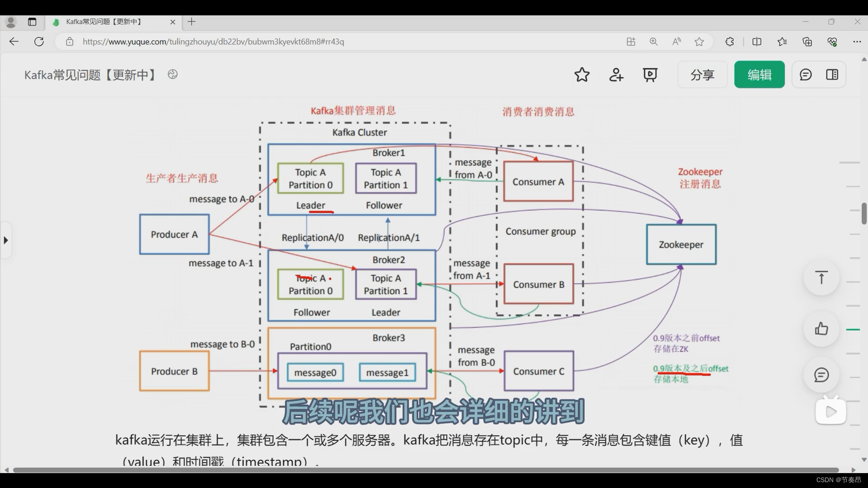
Task: Click the 分享 share button
Action: [x=703, y=75]
